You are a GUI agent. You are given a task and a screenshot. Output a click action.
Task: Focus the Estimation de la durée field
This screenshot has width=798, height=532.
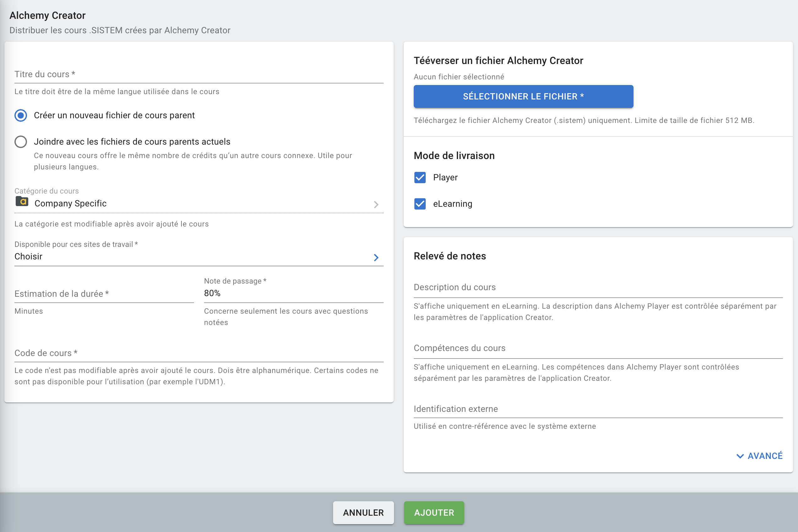[104, 294]
